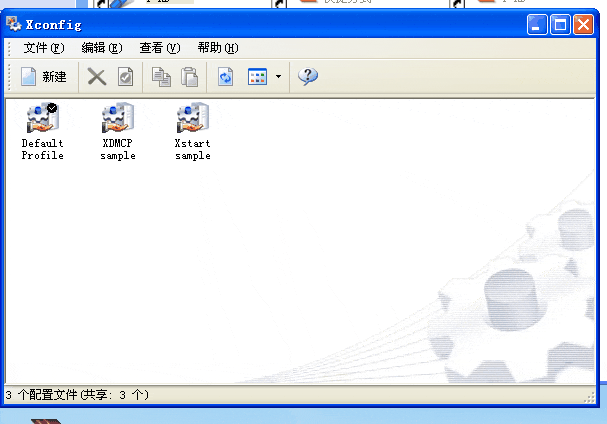The height and width of the screenshot is (424, 607).
Task: Open the 查看(V) menu
Action: [160, 47]
